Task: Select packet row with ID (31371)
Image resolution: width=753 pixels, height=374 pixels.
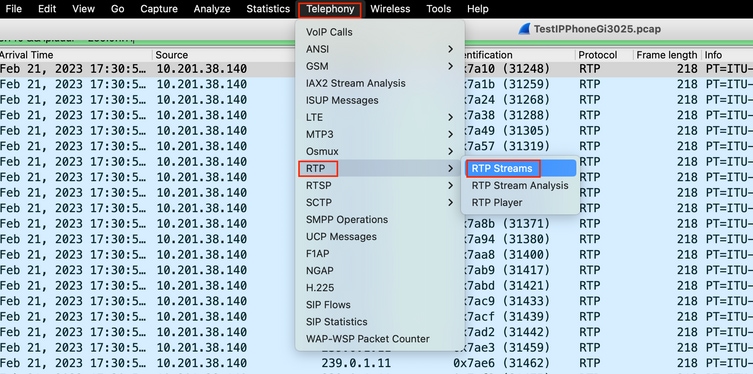Action: (x=376, y=224)
